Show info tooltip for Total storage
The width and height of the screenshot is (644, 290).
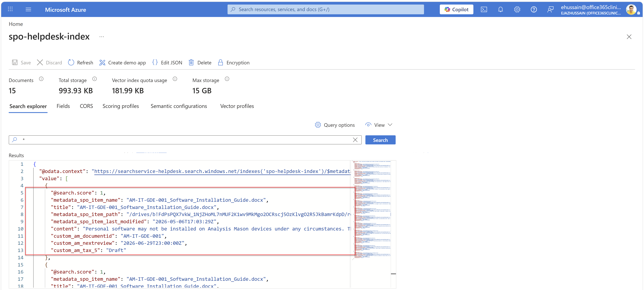[95, 79]
